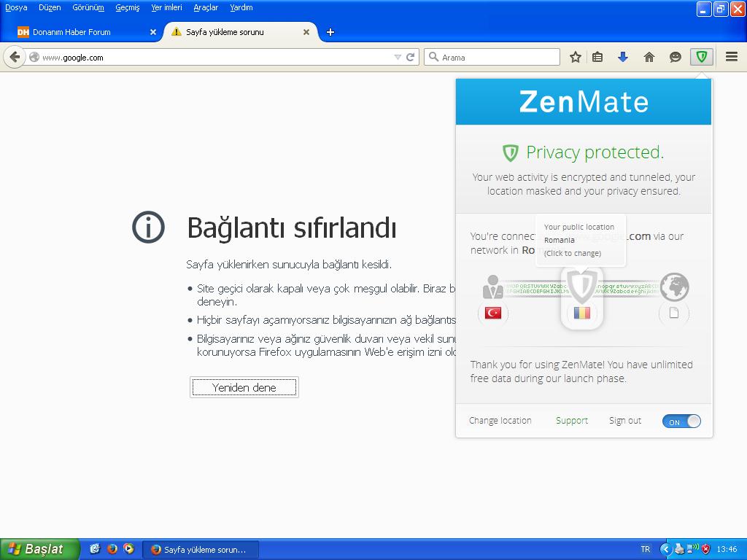Click the Firefox quick launch icon
This screenshot has height=560, width=747.
(x=112, y=548)
